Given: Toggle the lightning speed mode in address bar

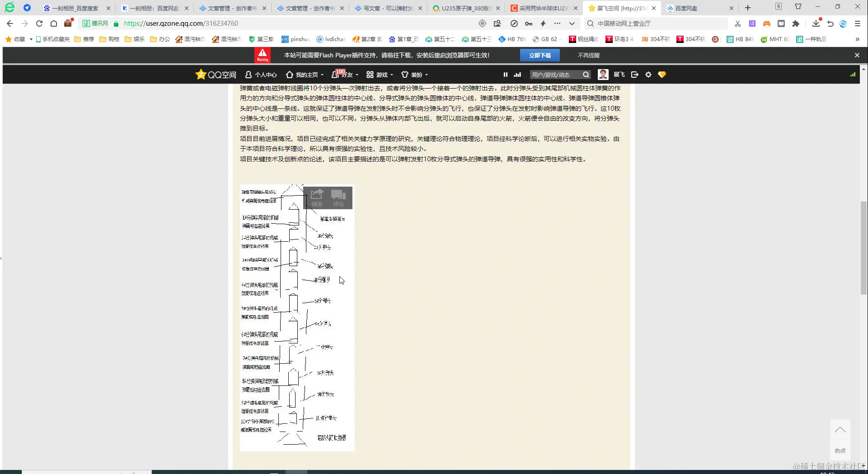Looking at the screenshot, I should (543, 23).
